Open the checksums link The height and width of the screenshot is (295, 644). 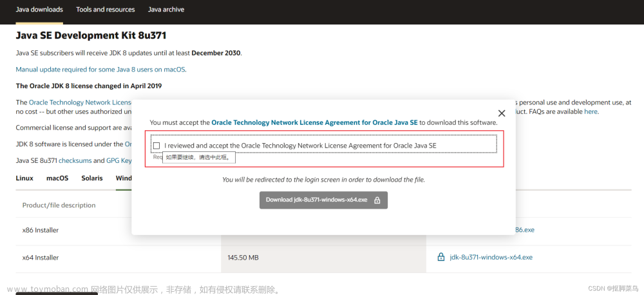click(x=75, y=160)
